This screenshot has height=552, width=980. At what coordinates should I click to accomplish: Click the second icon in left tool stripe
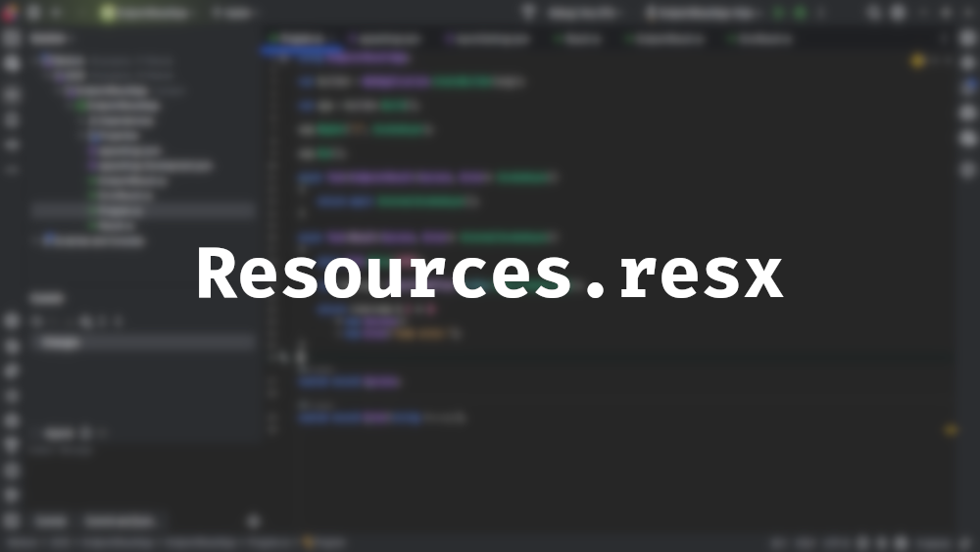point(12,63)
